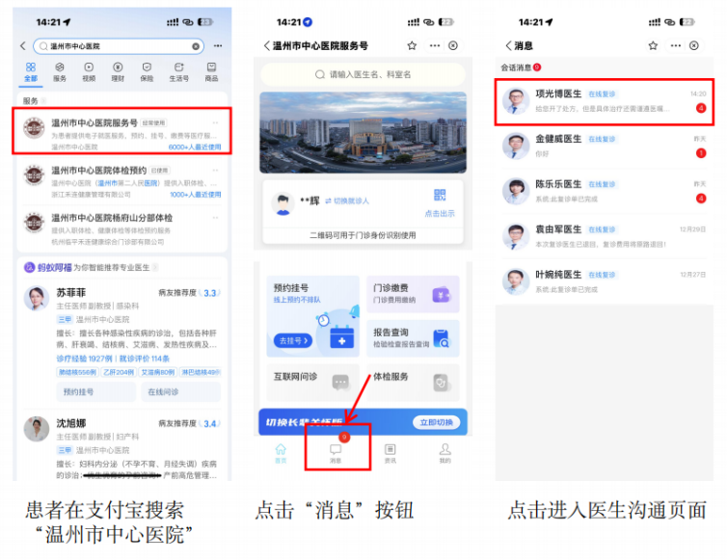
Task: Tap patient avatar beside **辉
Action: tap(283, 203)
